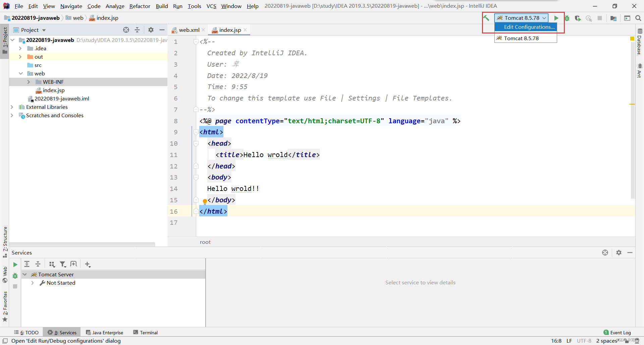Screen dimensions: 644x345
Task: Switch to the web.xml editor tab
Action: (x=189, y=30)
